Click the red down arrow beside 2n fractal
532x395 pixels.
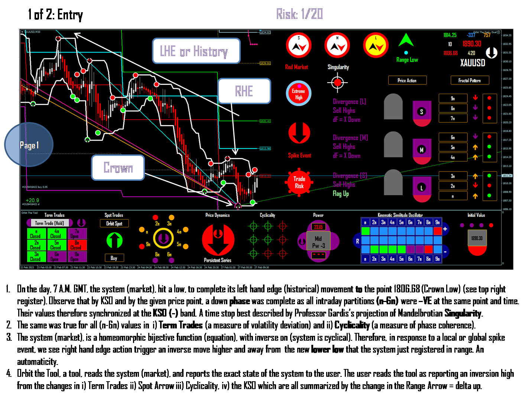pyautogui.click(x=475, y=186)
